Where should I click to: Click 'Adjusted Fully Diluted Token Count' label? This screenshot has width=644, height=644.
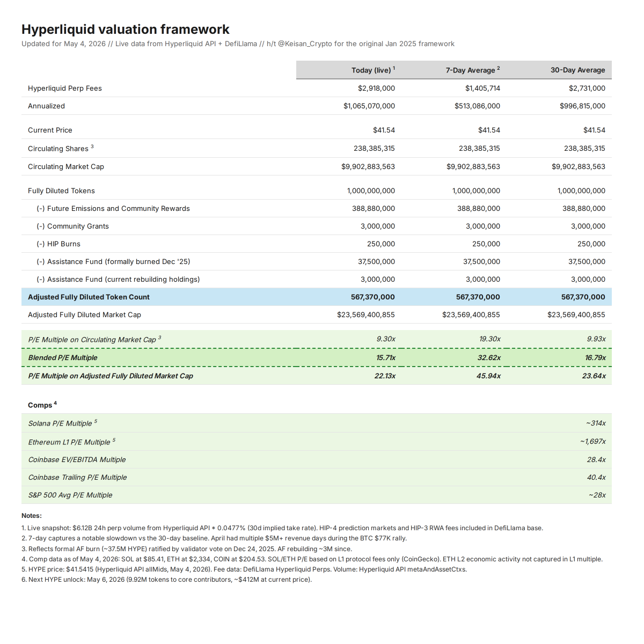click(89, 297)
